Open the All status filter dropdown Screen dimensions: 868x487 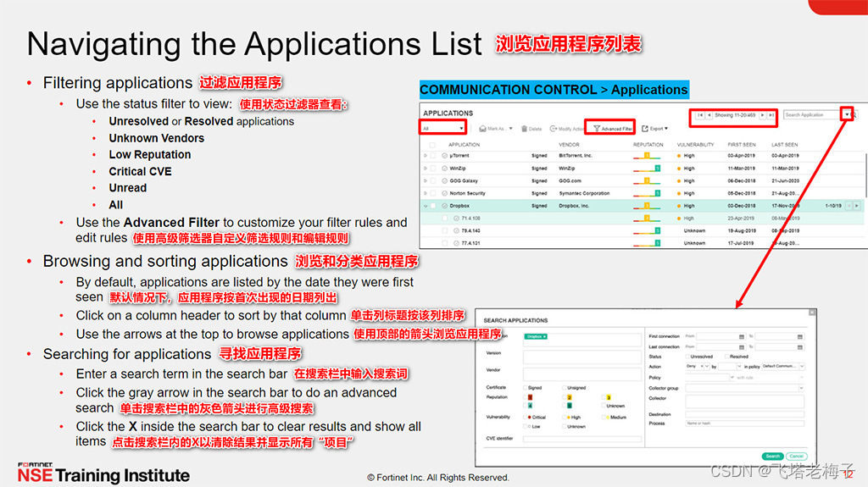(x=442, y=129)
